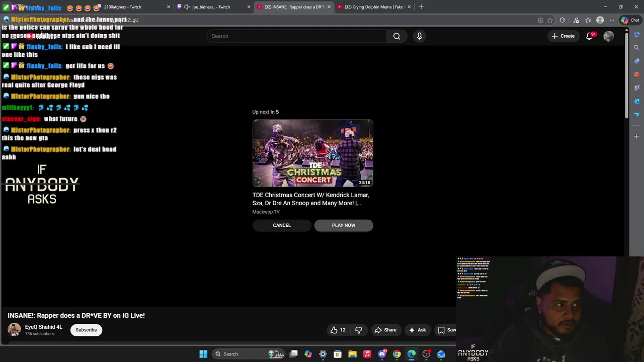This screenshot has height=362, width=644.
Task: Open Task View on the taskbar
Action: click(294, 354)
